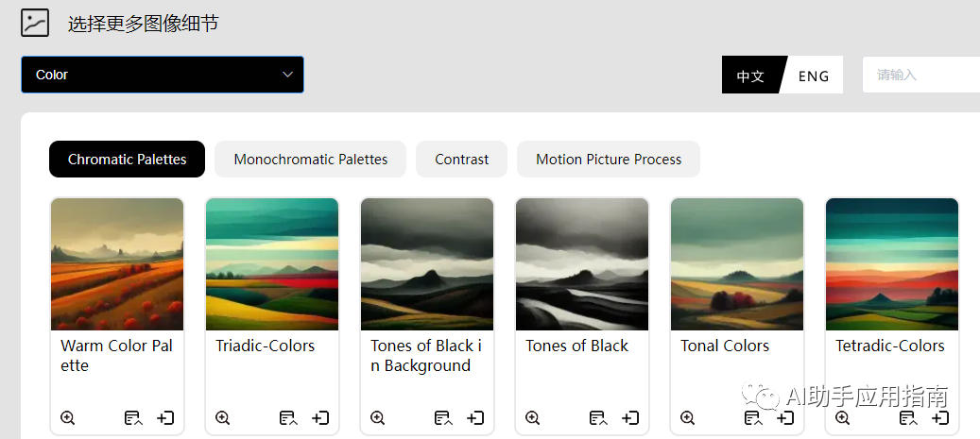Magnify the Tetradic-Colors card image
980x439 pixels.
click(843, 418)
